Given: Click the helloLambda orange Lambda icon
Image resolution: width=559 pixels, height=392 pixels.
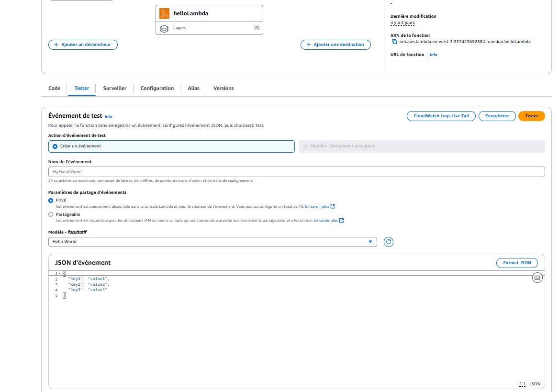Looking at the screenshot, I should 165,13.
